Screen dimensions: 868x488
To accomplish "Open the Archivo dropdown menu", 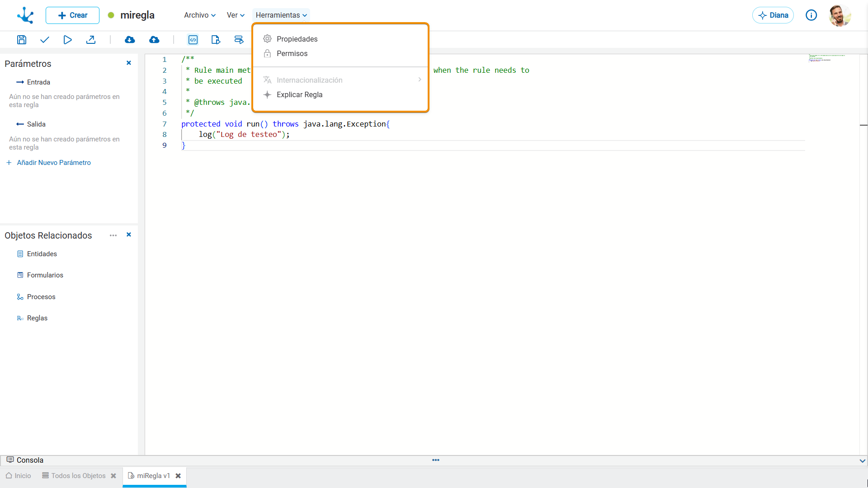I will pyautogui.click(x=200, y=15).
